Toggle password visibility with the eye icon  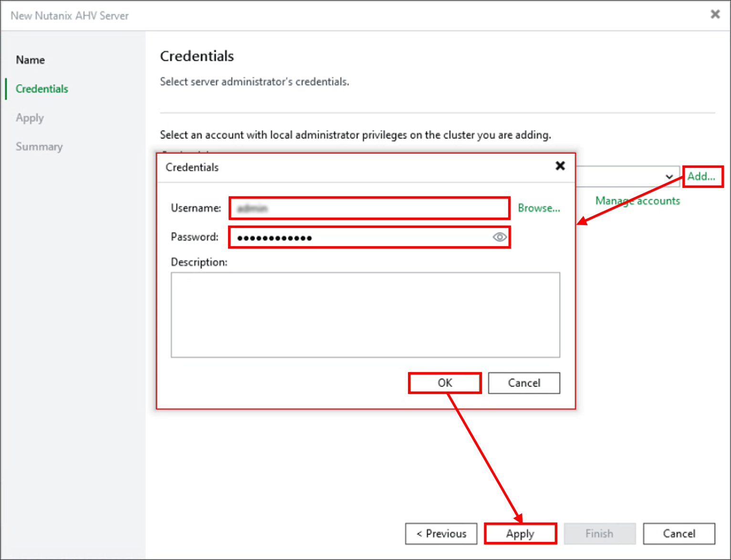click(499, 237)
